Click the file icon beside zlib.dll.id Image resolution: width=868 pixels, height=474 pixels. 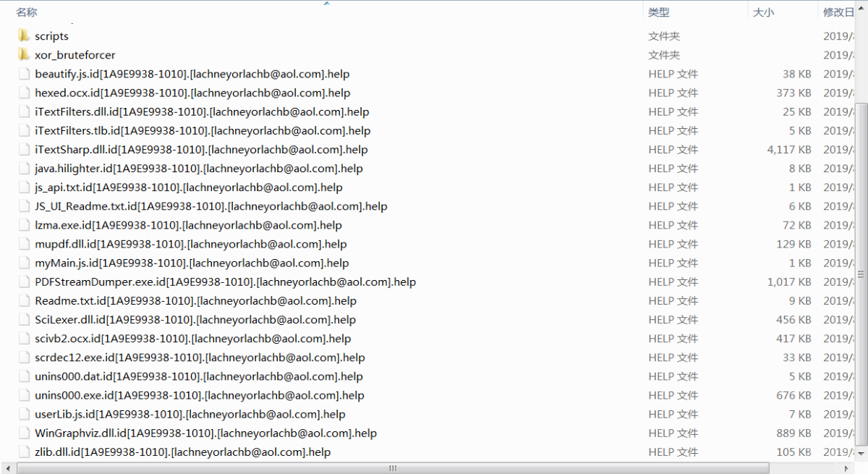pyautogui.click(x=24, y=452)
